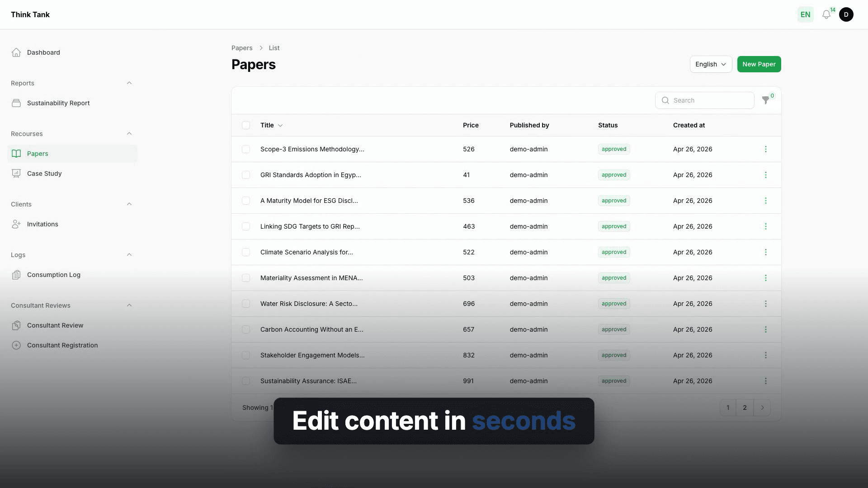Click the Sustainability Assurance: ISAE title
The image size is (868, 488).
point(308,381)
